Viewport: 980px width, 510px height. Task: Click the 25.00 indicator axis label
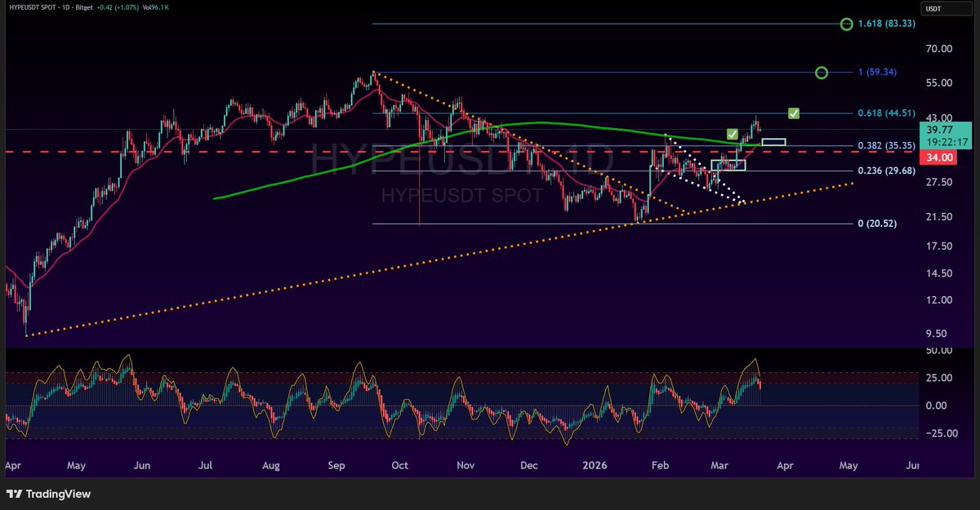point(940,378)
